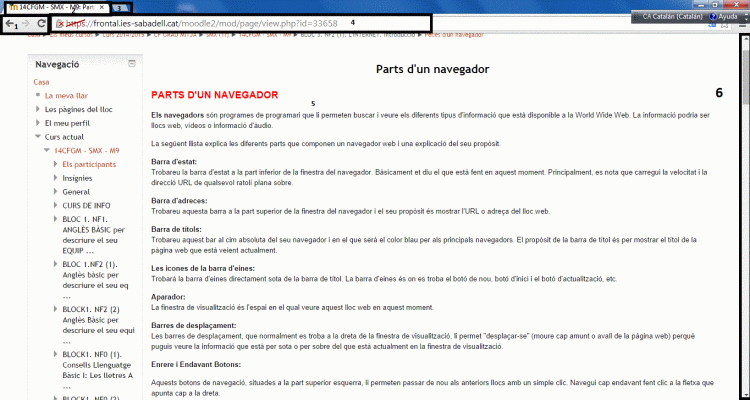Collapse 14CFGM - SMX - M9 tree arrow
This screenshot has width=750, height=400.
point(47,150)
